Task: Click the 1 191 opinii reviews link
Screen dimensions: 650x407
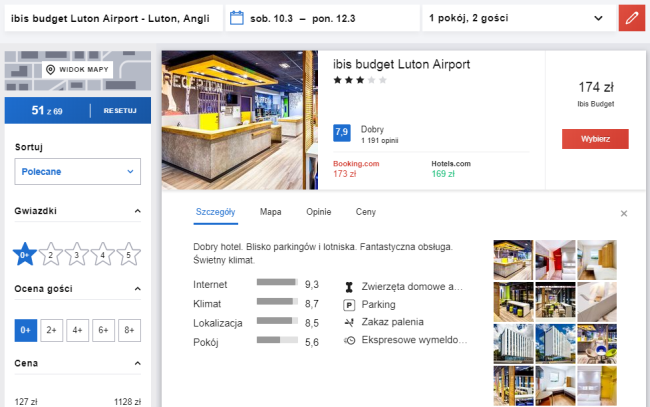Action: point(379,141)
